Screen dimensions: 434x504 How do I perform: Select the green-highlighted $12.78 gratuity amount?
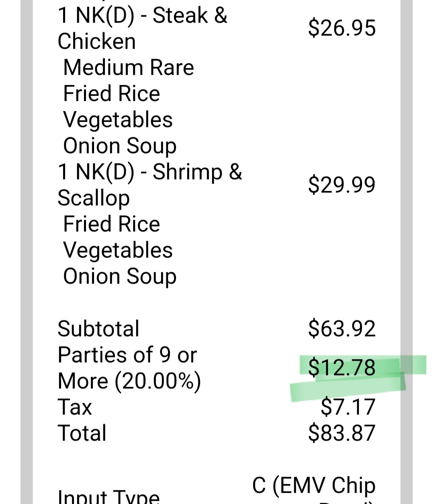342,368
